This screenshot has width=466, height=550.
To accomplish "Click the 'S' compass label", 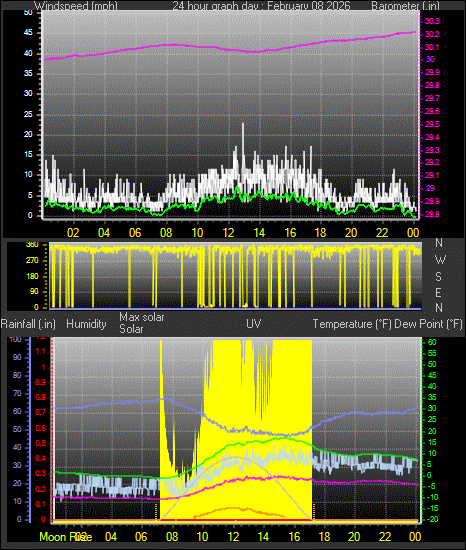I will point(438,277).
